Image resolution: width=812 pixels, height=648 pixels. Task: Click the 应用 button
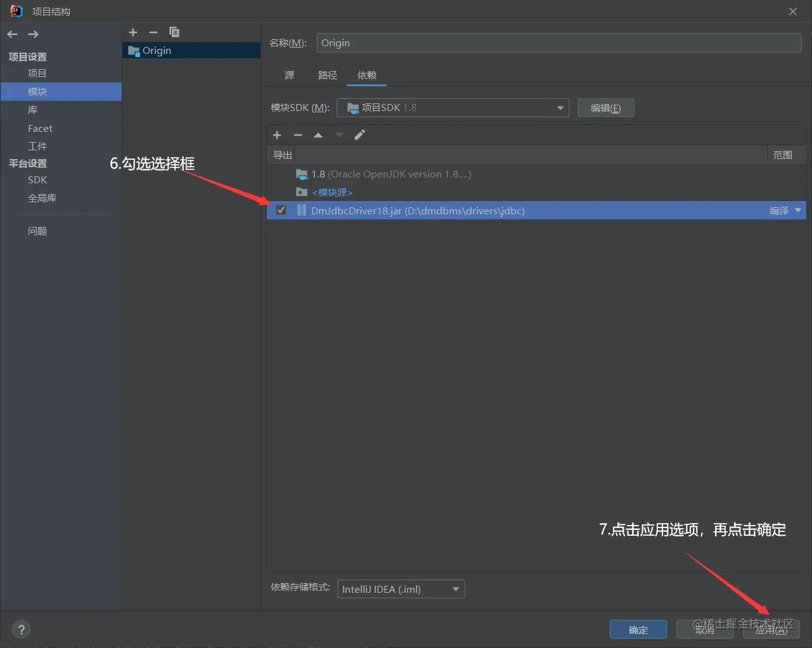click(771, 630)
